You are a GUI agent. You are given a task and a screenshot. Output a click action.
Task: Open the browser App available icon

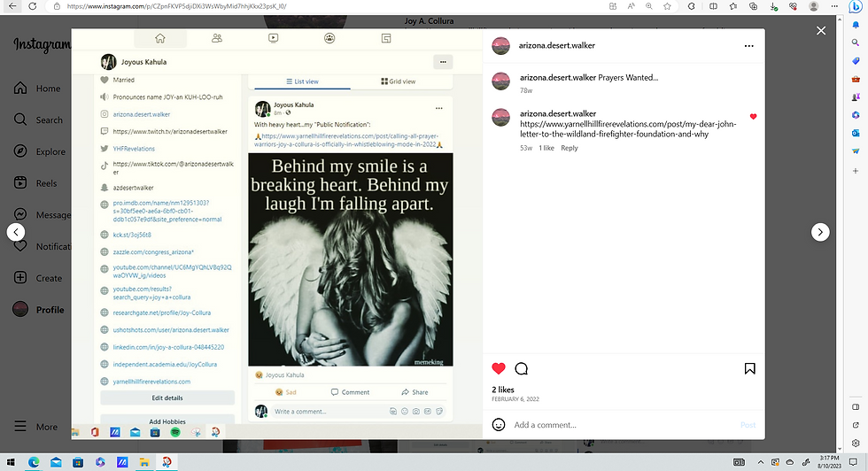click(612, 6)
